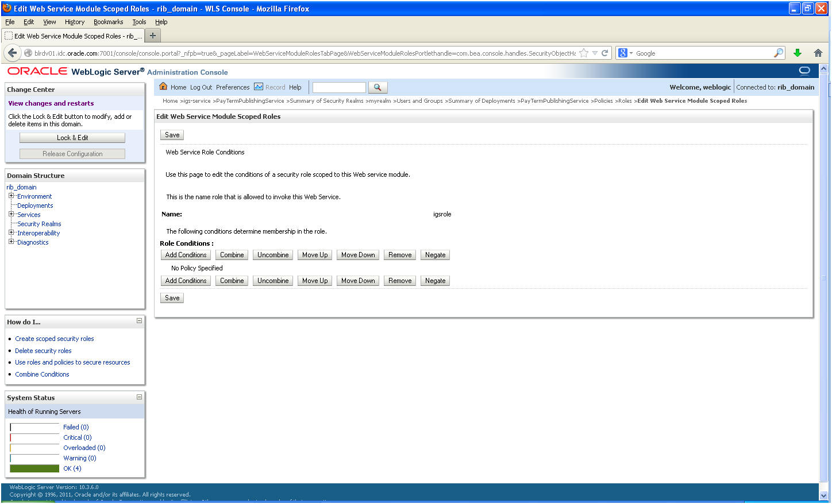This screenshot has height=504, width=832.
Task: Click the upper Combine button
Action: point(232,255)
